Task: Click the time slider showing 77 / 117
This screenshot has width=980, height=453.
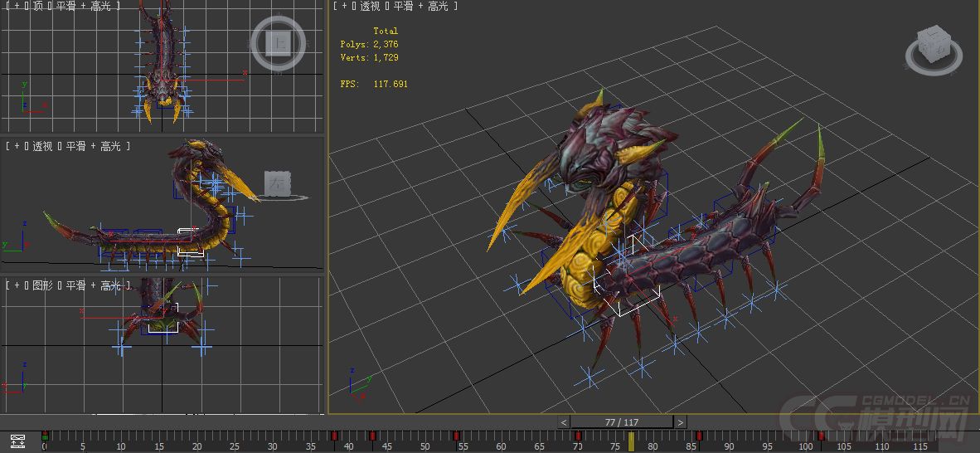Action: [x=622, y=422]
